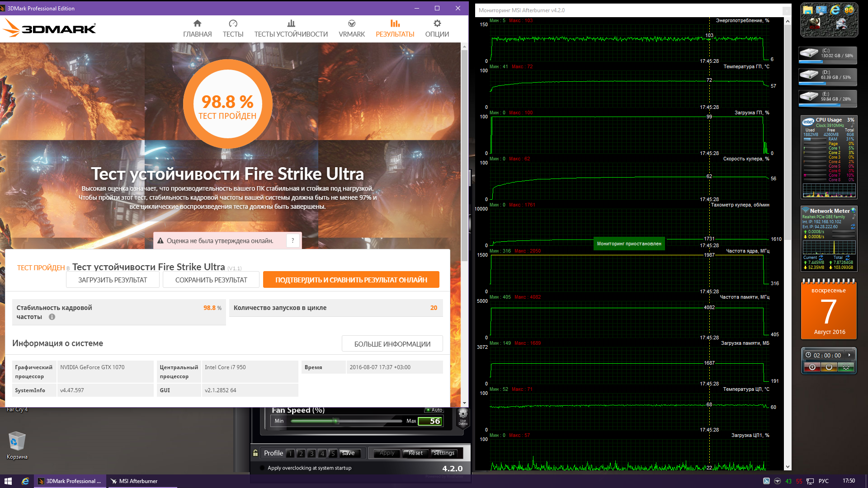This screenshot has width=868, height=488.
Task: Open the РЕЗУЛЬТАТЫ tab
Action: pyautogui.click(x=395, y=28)
